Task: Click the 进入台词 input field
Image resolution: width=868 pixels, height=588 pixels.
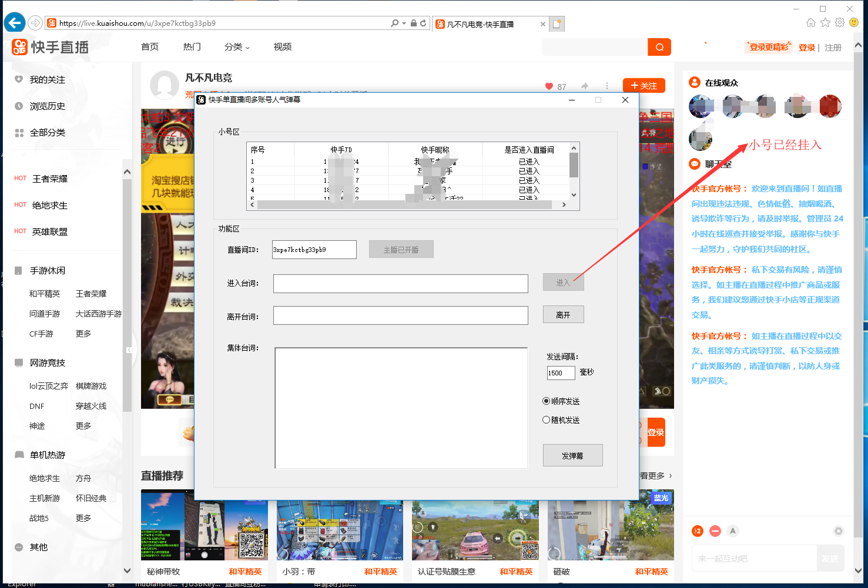Action: coord(401,283)
